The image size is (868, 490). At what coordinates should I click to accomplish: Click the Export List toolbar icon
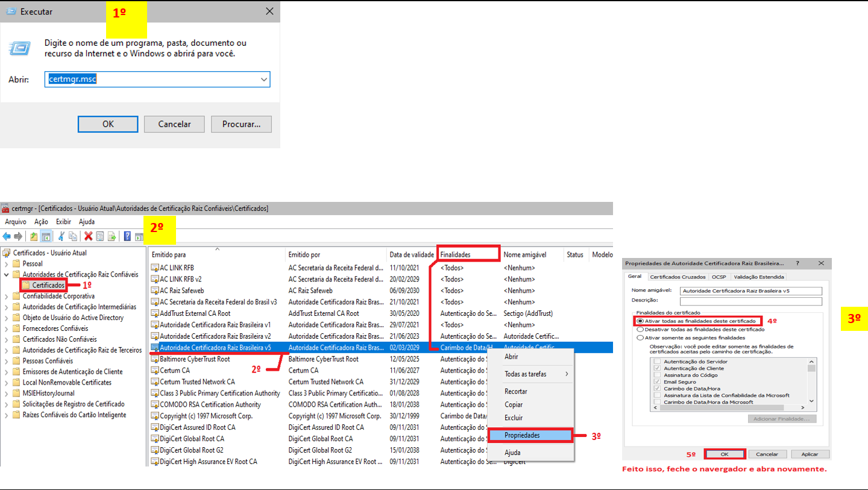point(112,236)
